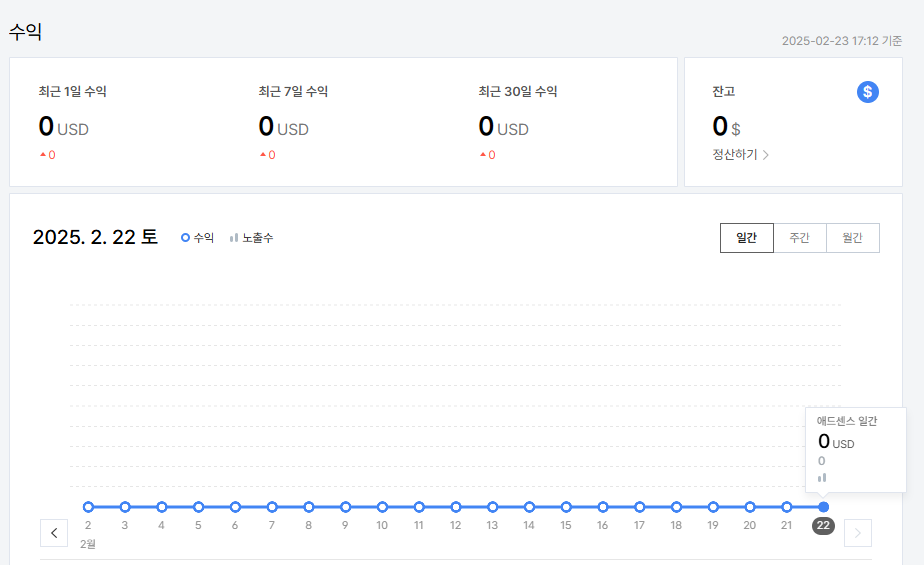924x565 pixels.
Task: Go to previous date range with left arrow
Action: pyautogui.click(x=54, y=533)
